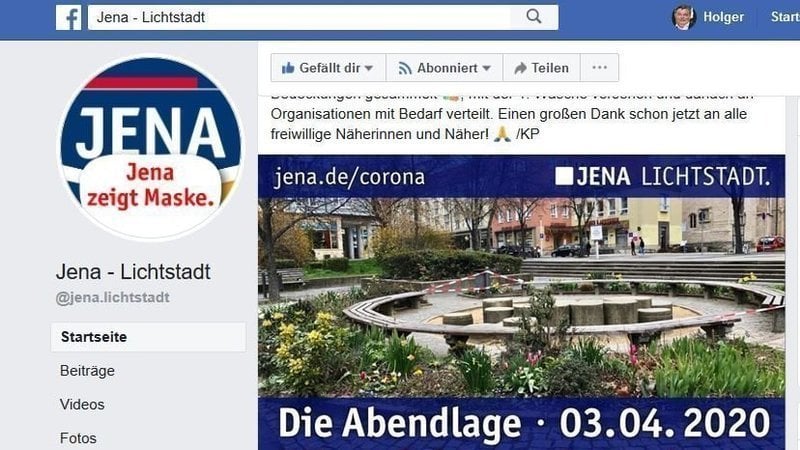This screenshot has width=800, height=450.
Task: Click the @jena.lichtstadt handle
Action: pos(112,297)
